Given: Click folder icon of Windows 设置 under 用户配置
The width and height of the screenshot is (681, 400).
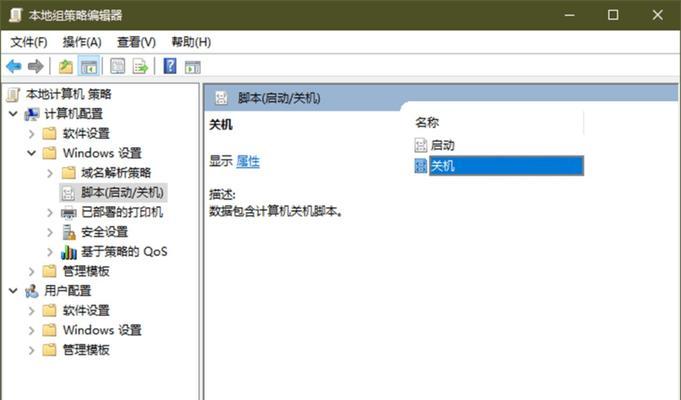Looking at the screenshot, I should [50, 330].
